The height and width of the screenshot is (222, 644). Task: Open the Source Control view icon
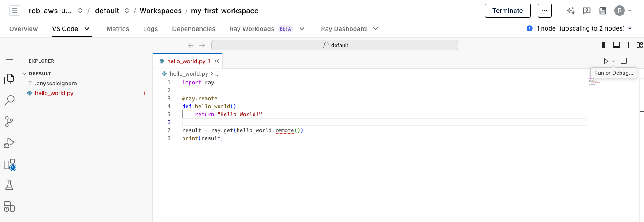[x=9, y=122]
